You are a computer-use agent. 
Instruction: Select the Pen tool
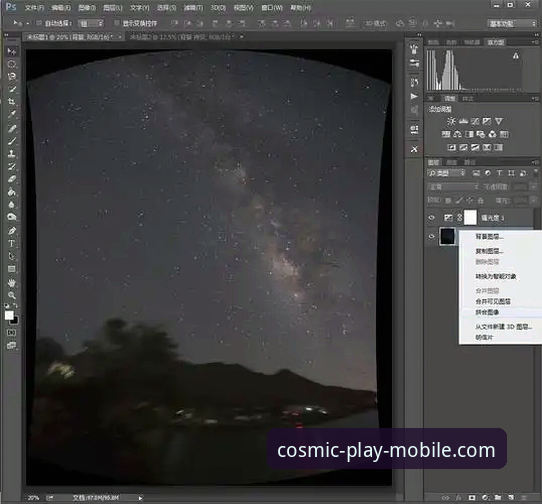(12, 230)
